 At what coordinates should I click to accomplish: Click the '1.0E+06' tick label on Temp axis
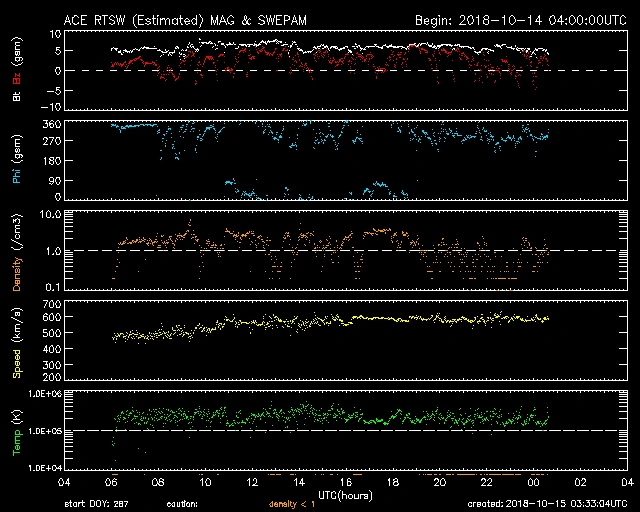45,394
